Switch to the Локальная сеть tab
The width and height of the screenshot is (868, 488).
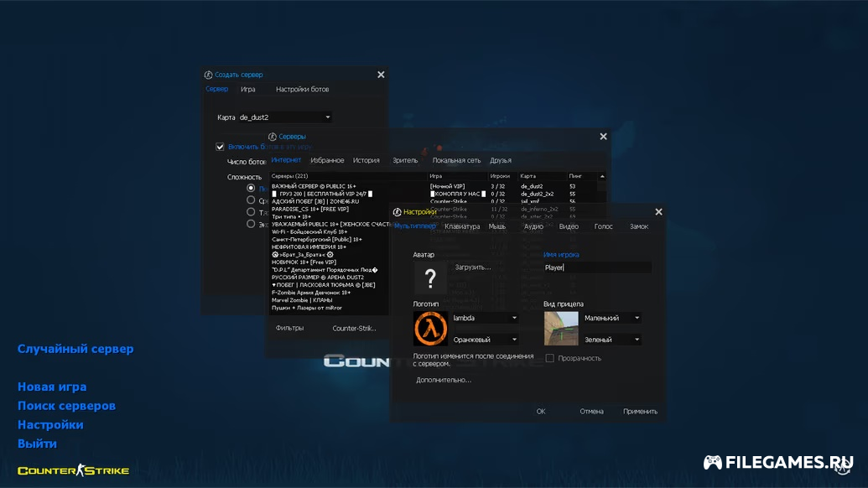(456, 160)
